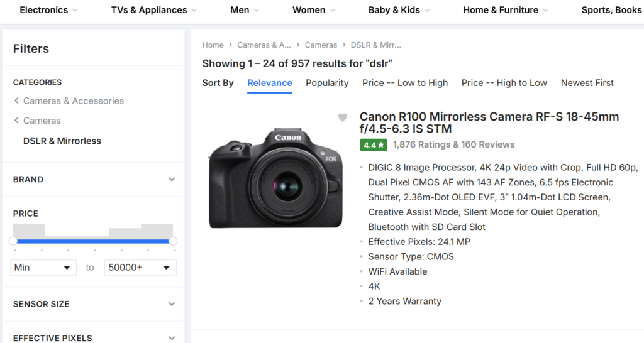Open the Min price dropdown
644x343 pixels.
43,268
